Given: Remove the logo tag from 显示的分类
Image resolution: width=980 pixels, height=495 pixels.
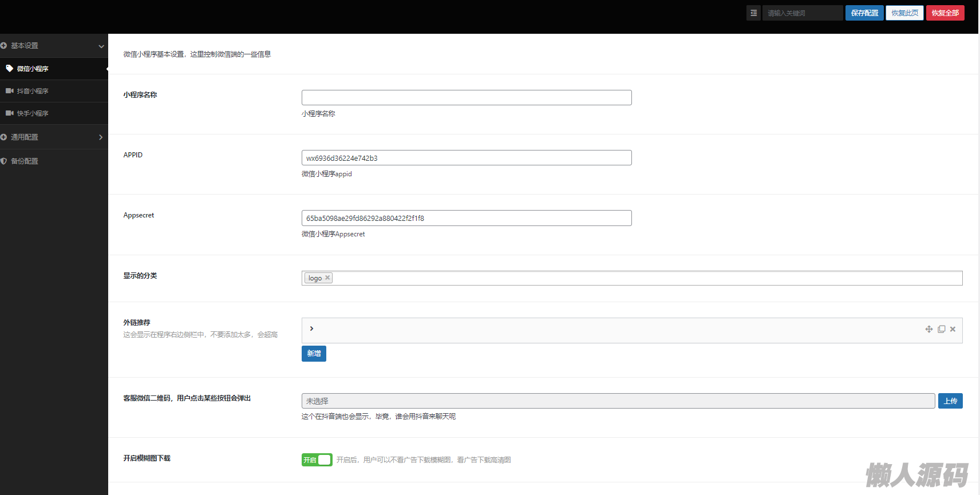Looking at the screenshot, I should coord(327,278).
